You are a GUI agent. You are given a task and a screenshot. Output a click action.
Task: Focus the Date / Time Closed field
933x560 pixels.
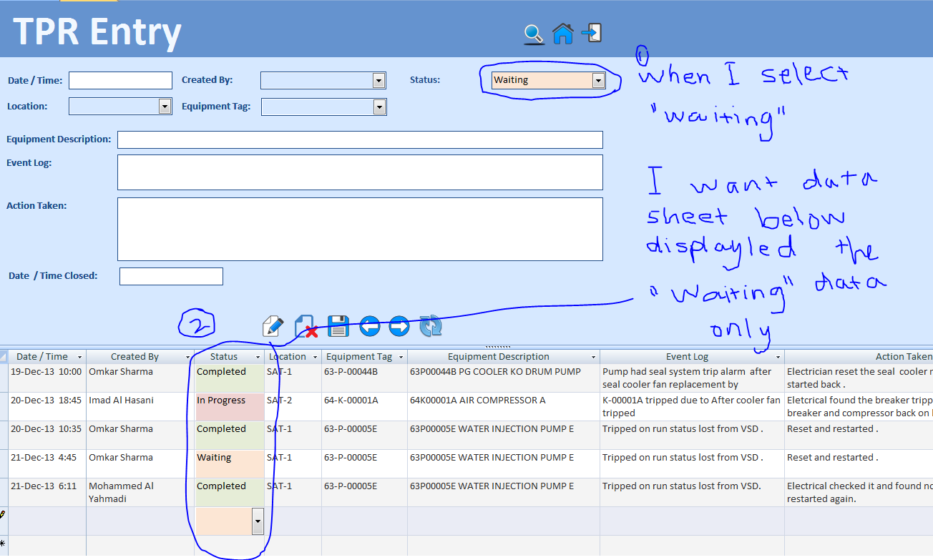171,276
